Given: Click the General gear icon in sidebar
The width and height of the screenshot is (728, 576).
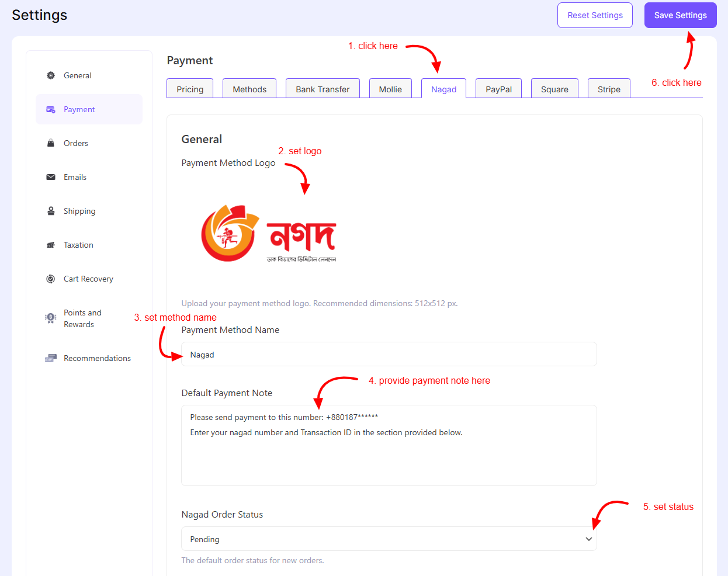Looking at the screenshot, I should coord(51,75).
